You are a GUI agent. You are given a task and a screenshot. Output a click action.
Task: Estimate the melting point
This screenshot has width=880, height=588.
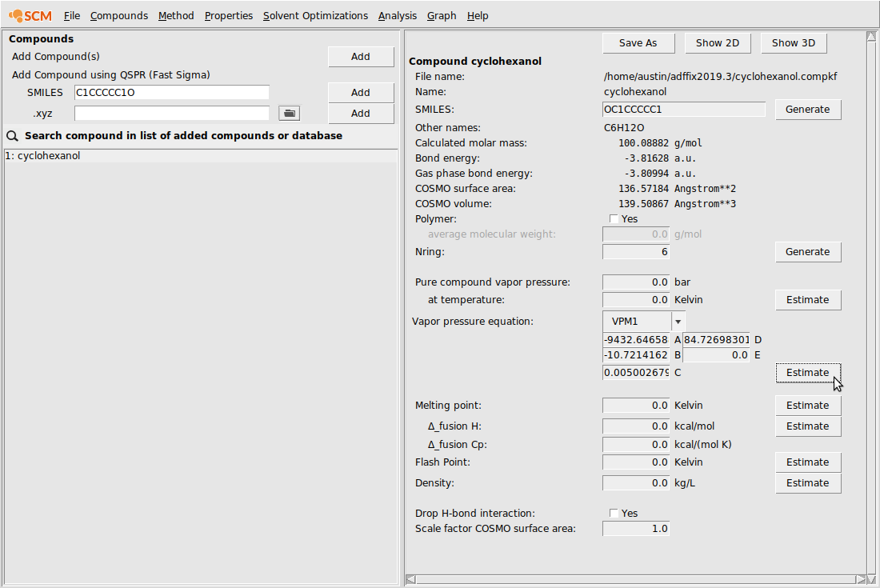[808, 405]
